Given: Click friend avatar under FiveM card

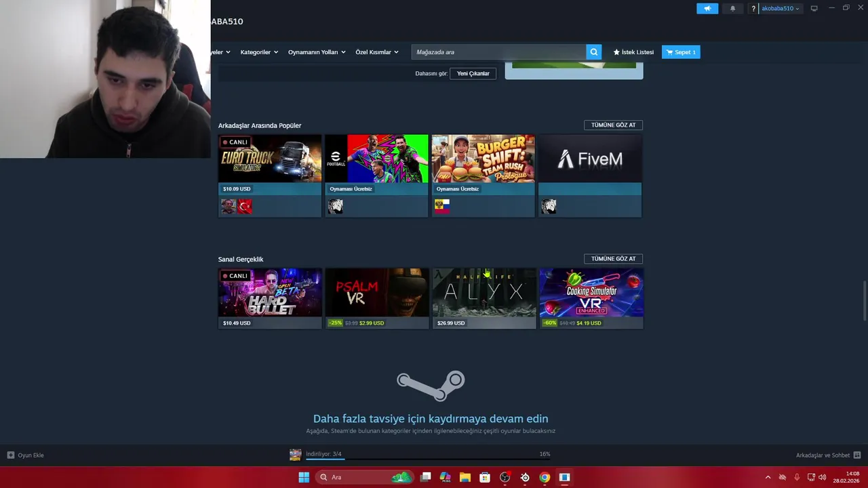Looking at the screenshot, I should pyautogui.click(x=549, y=206).
